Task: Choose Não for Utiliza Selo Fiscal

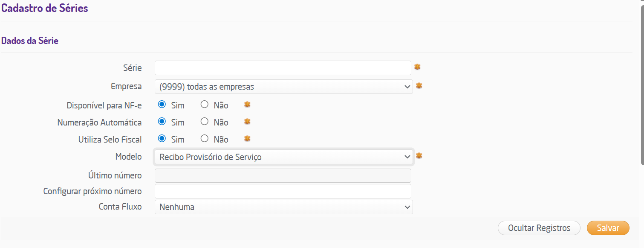Action: tap(205, 139)
